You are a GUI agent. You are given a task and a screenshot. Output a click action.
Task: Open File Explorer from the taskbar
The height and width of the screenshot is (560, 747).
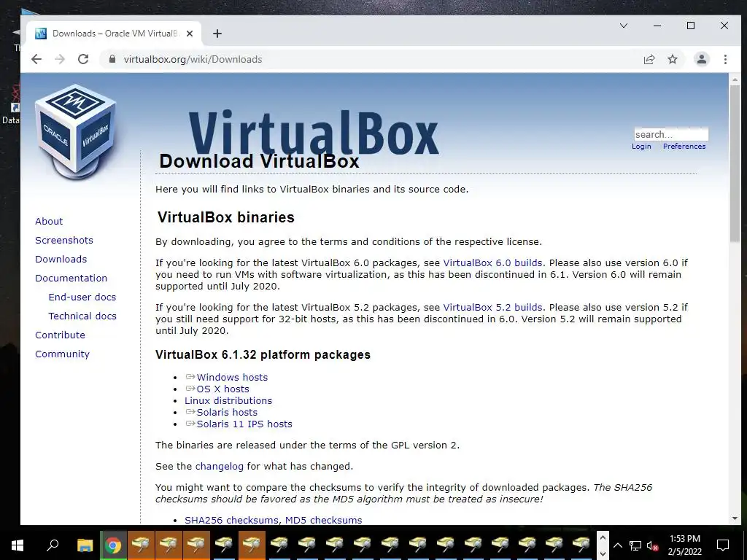(85, 545)
